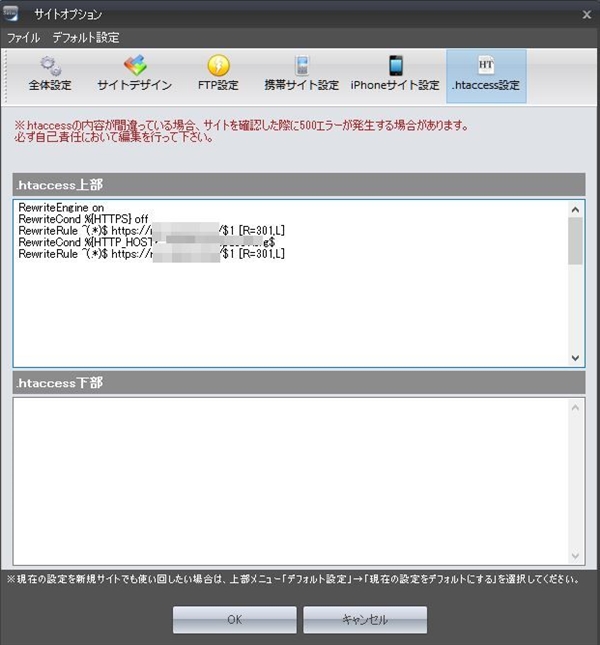
Task: Open the ファイル menu
Action: point(23,38)
